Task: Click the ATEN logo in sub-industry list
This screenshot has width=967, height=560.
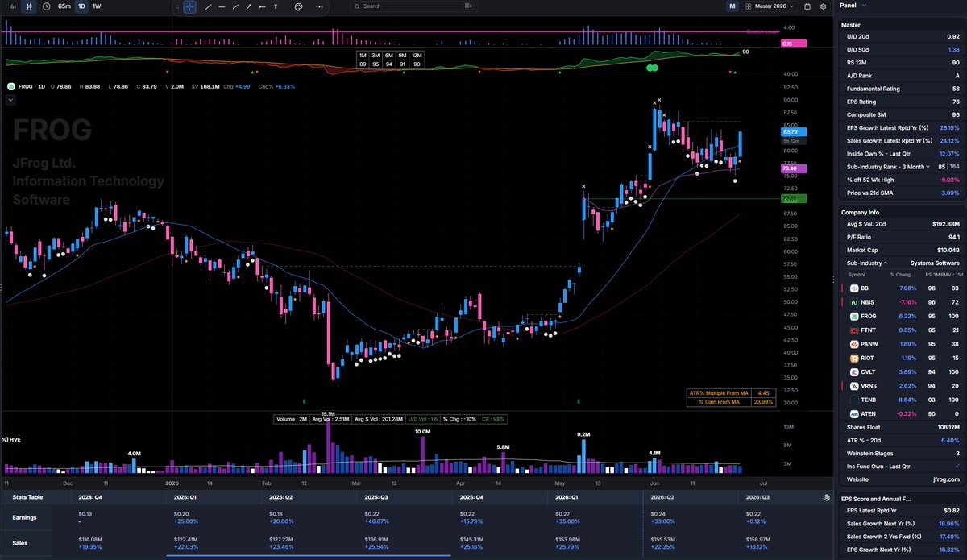Action: pyautogui.click(x=853, y=413)
